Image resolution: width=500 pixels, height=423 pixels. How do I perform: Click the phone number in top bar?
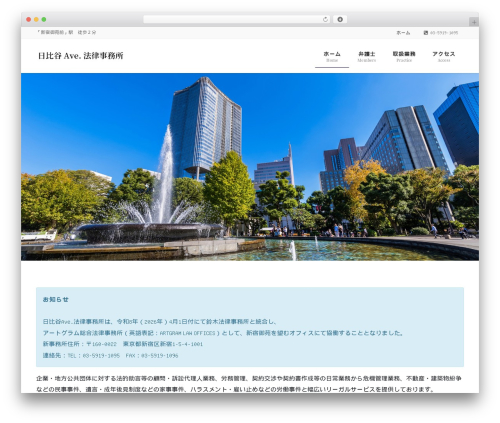click(444, 33)
